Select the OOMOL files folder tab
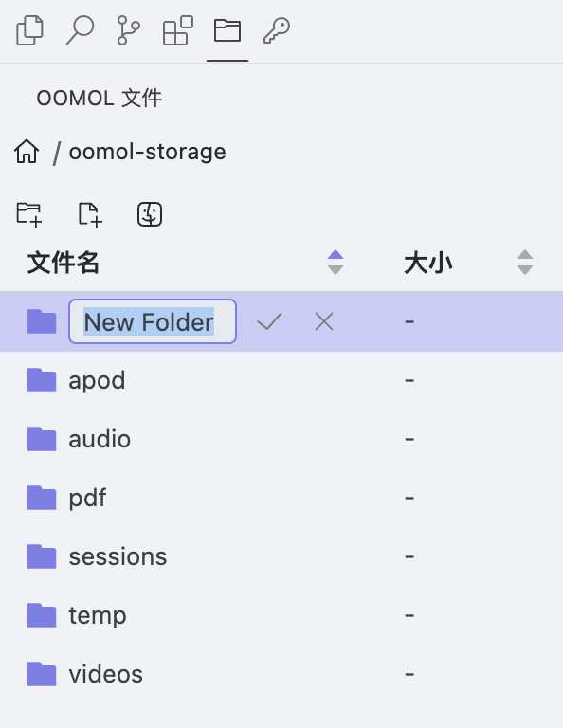563x728 pixels. click(x=227, y=30)
